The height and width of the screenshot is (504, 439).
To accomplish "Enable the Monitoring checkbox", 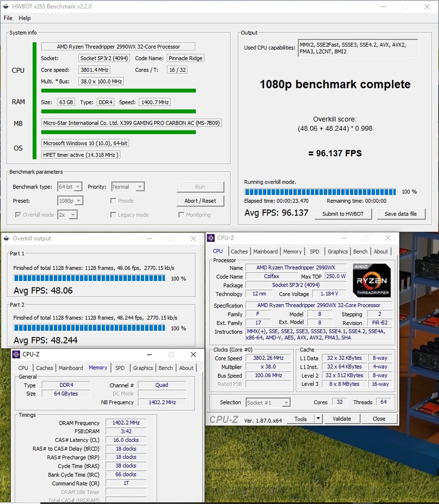I will pyautogui.click(x=181, y=215).
